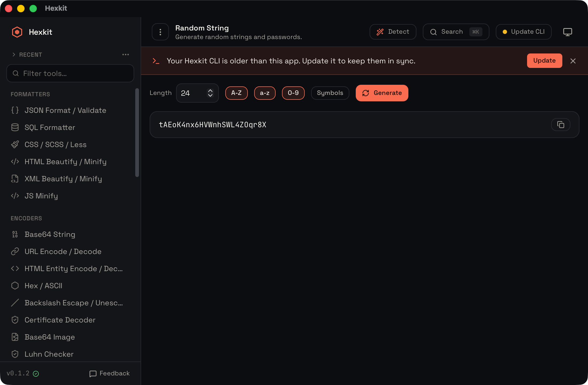
Task: Click the URL Encode link icon
Action: (15, 251)
